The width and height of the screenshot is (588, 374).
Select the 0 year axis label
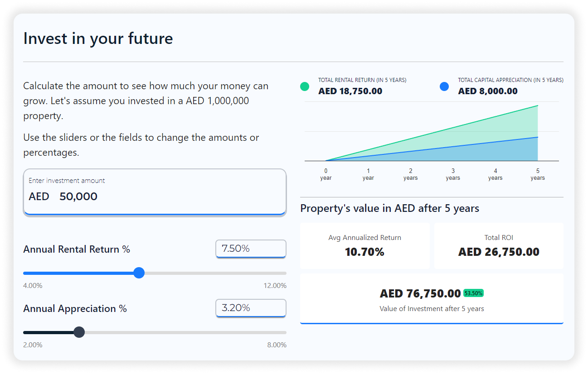[326, 174]
